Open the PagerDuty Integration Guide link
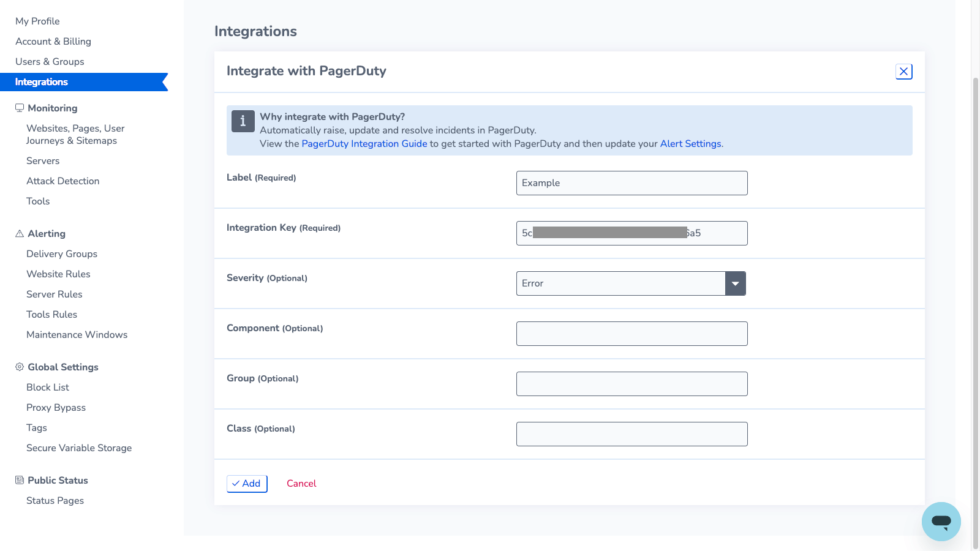The image size is (980, 551). (x=364, y=144)
